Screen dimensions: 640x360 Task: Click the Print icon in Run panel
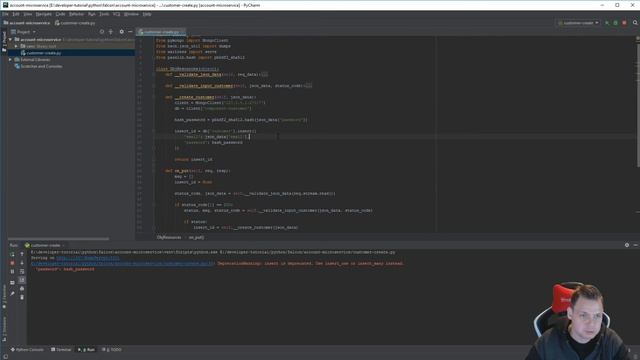pyautogui.click(x=22, y=289)
